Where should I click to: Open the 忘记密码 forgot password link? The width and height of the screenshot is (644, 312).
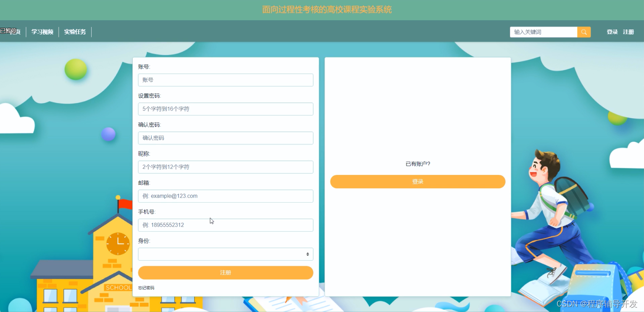[146, 288]
